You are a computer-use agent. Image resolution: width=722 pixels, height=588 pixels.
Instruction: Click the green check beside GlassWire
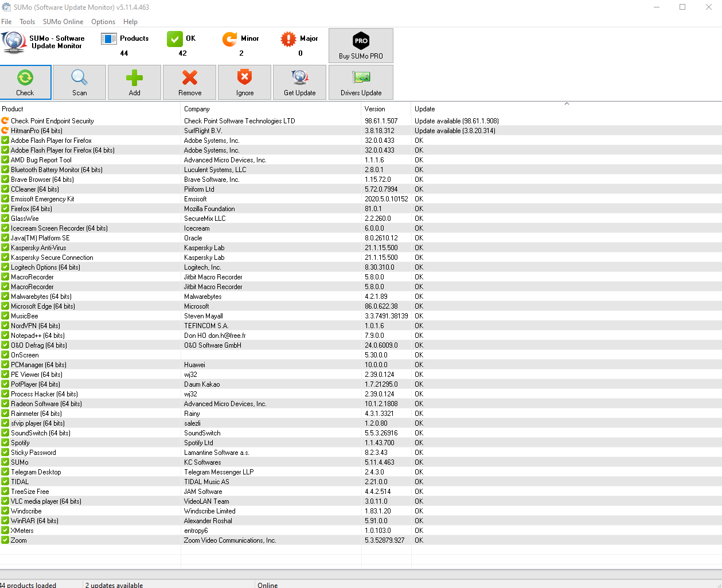tap(5, 219)
